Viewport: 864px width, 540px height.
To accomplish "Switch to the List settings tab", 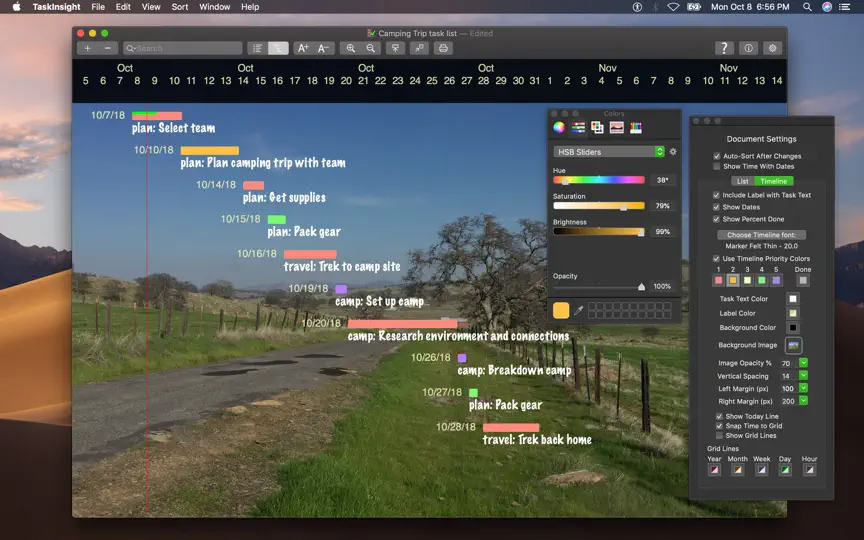I will pos(743,181).
